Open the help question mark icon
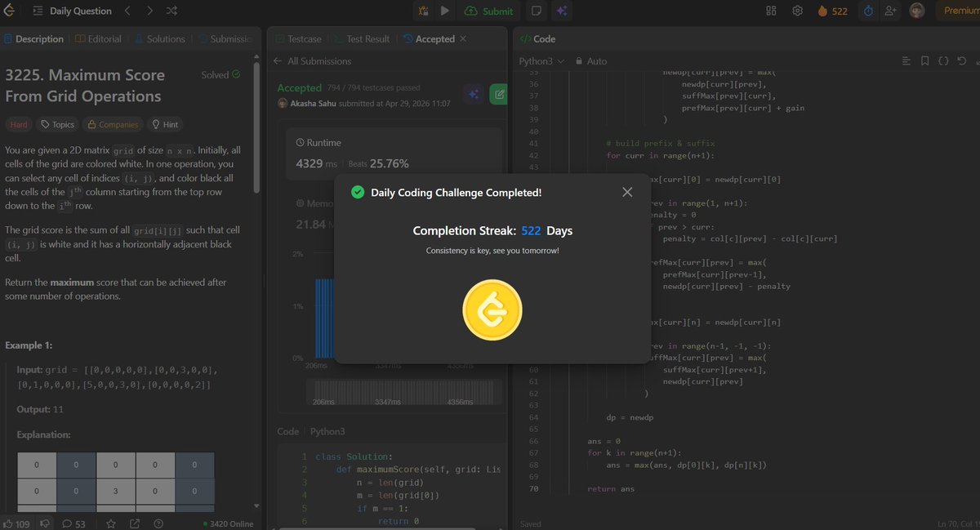The image size is (980, 530). point(158,523)
